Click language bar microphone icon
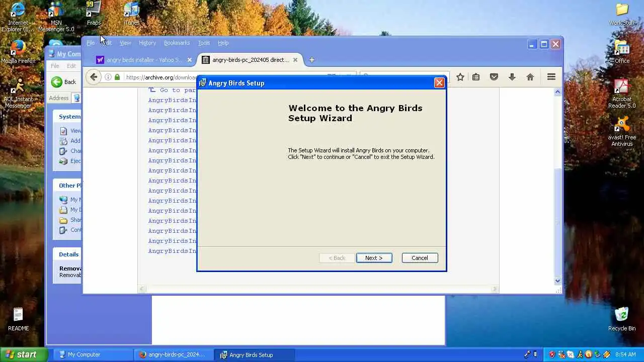This screenshot has height=362, width=644. coord(528,354)
